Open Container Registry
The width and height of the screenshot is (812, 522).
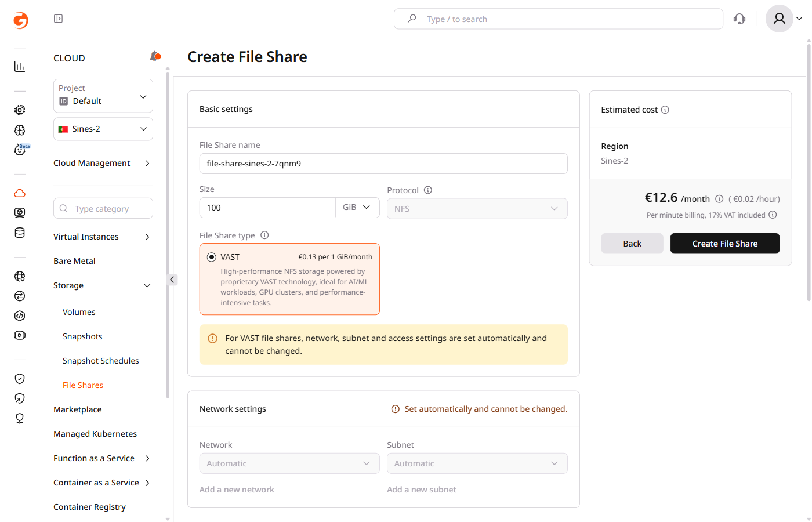coord(89,507)
